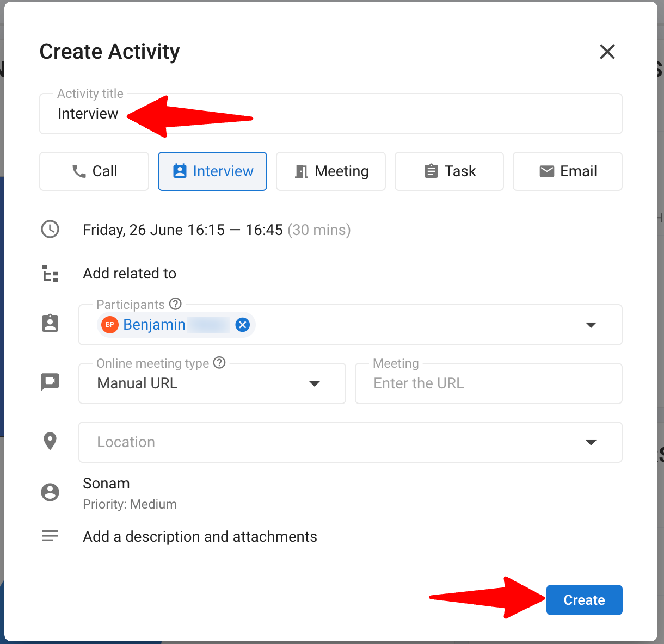This screenshot has width=664, height=644.
Task: Expand the Location dropdown
Action: pos(591,442)
